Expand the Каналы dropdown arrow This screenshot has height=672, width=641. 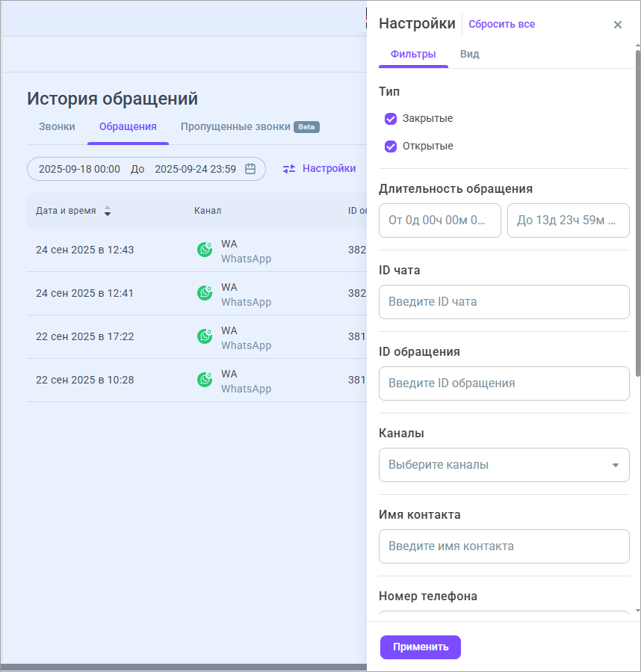click(615, 465)
